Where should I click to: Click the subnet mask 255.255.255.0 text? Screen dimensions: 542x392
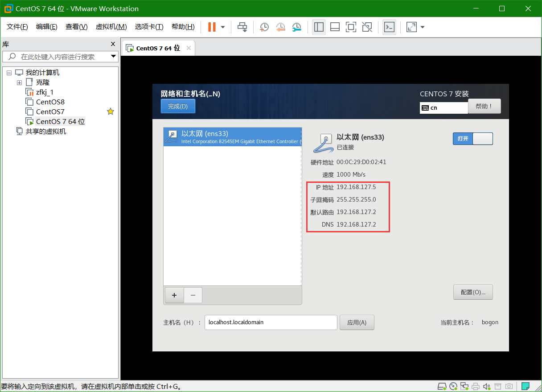[x=356, y=199]
